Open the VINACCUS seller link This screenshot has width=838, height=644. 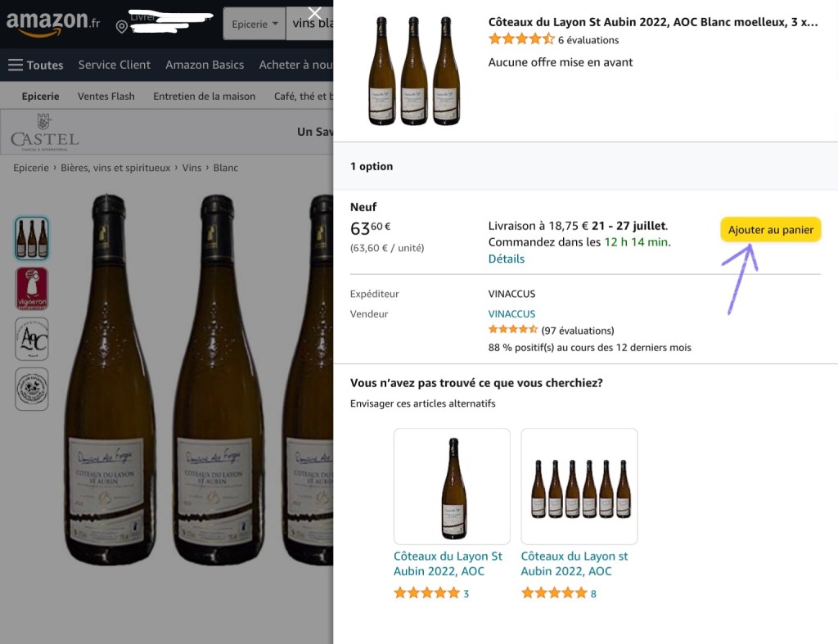coord(511,313)
